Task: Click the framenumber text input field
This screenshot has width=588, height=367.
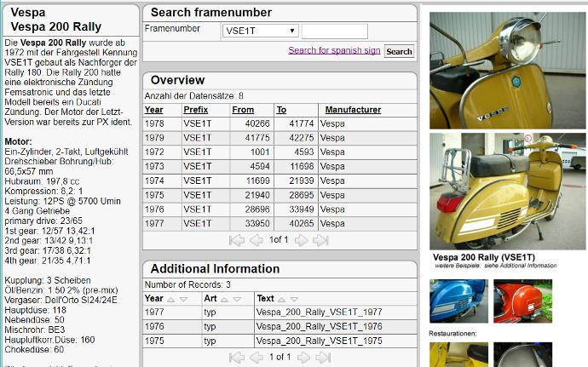Action: (x=334, y=31)
